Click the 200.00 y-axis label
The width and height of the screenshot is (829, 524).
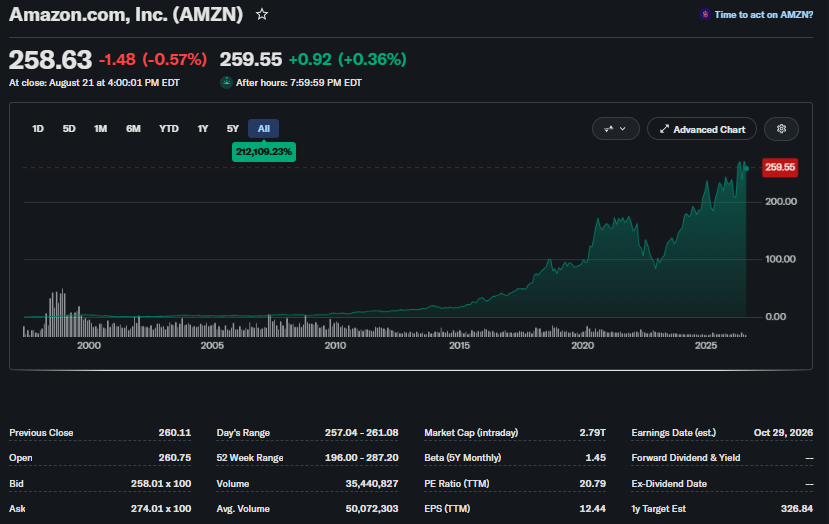(781, 201)
